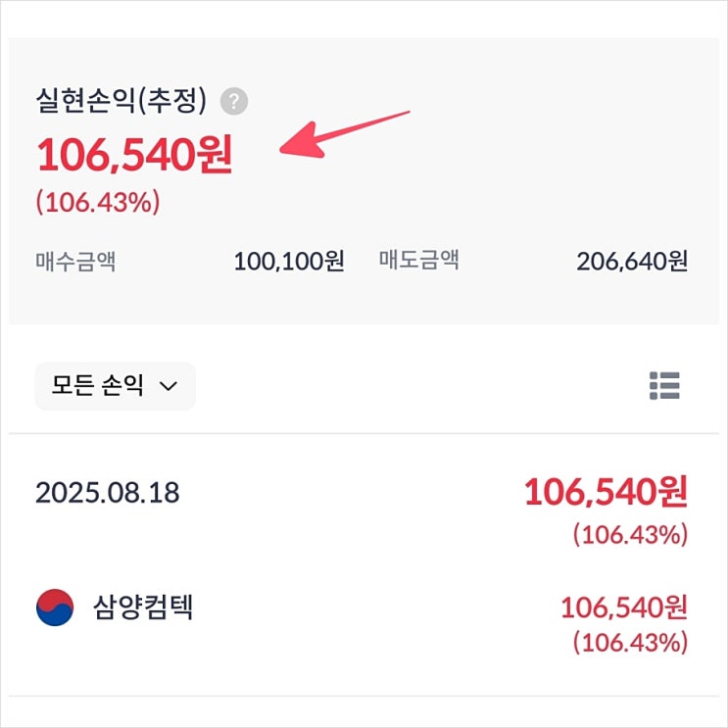
Task: Click the red arrow annotation
Action: coord(343,132)
